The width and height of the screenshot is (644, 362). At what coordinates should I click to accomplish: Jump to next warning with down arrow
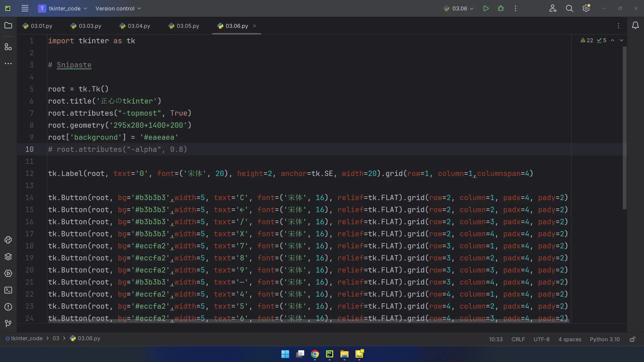point(622,40)
